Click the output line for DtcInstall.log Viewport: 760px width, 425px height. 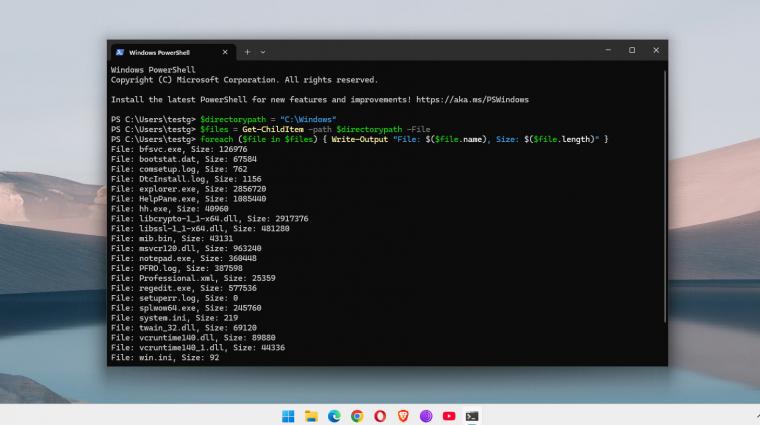click(186, 179)
